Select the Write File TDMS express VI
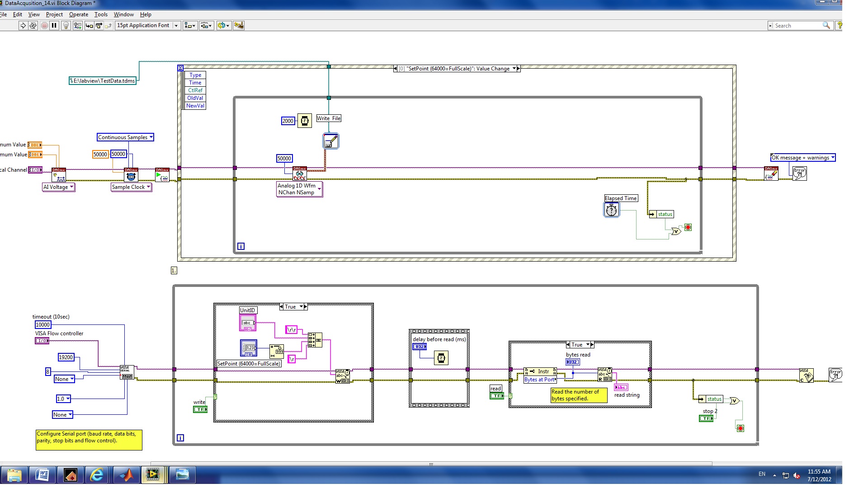Image resolution: width=868 pixels, height=488 pixels. [x=330, y=141]
